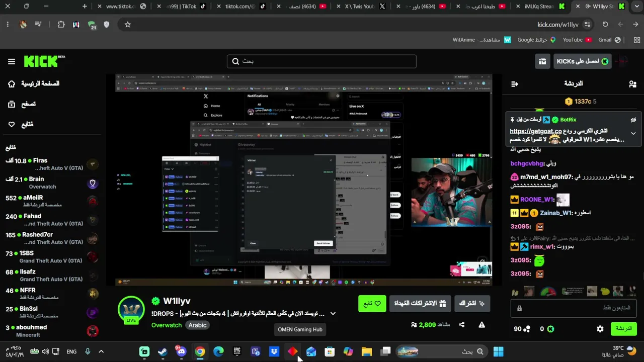The image size is (644, 362).
Task: Open Epic Games Launcher from taskbar
Action: (237, 351)
